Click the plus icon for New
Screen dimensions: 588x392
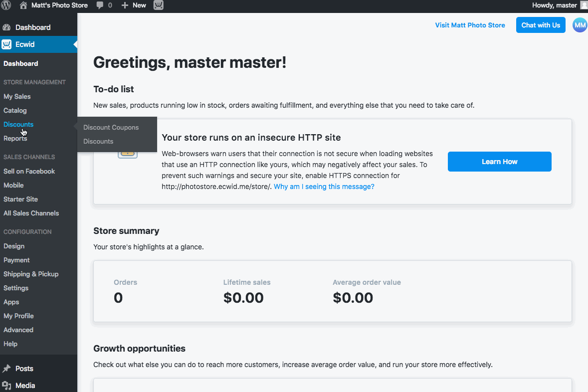point(125,5)
